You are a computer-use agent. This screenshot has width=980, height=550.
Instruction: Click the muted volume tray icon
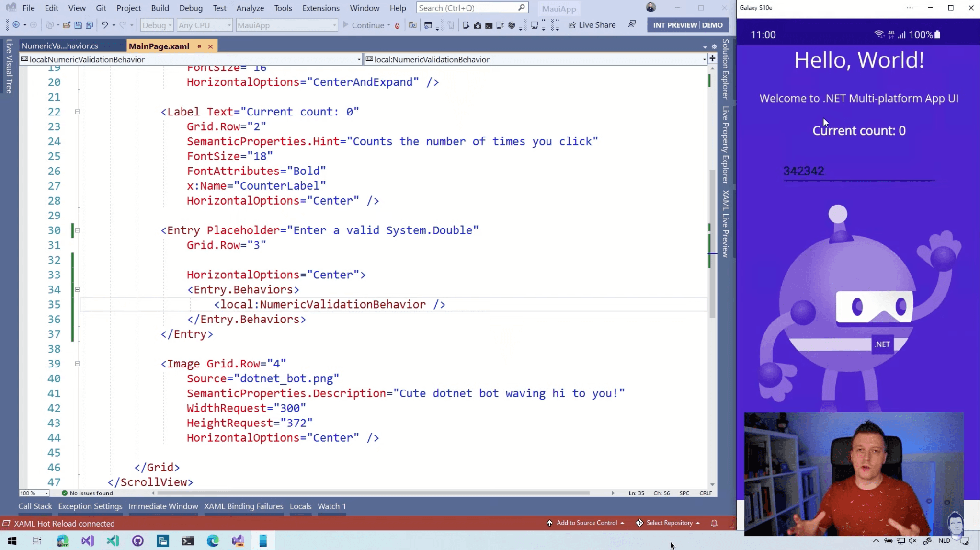point(912,541)
